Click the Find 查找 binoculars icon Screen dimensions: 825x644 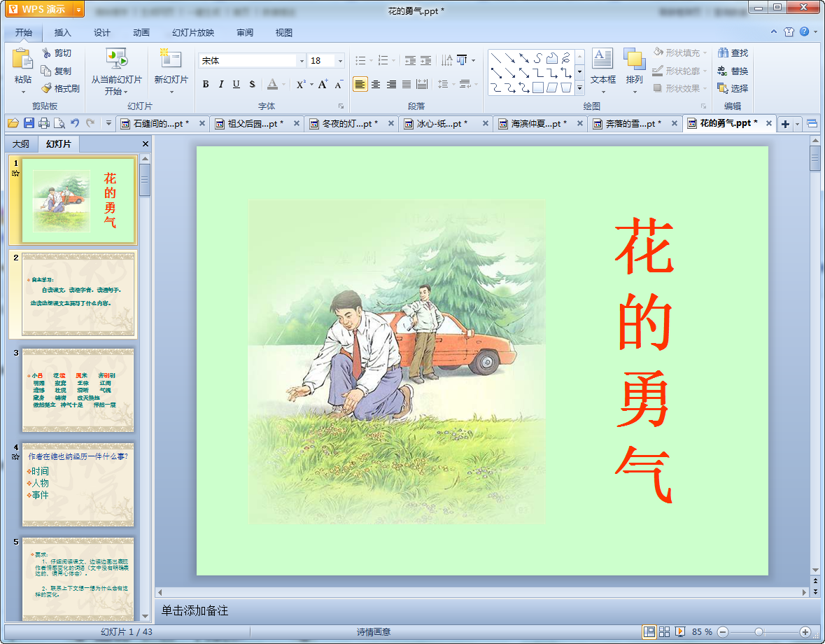723,53
